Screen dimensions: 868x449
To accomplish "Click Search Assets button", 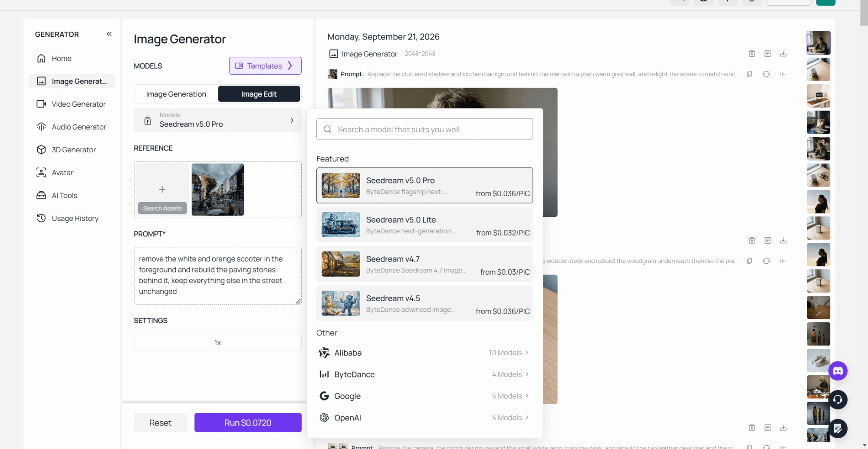I will (162, 208).
